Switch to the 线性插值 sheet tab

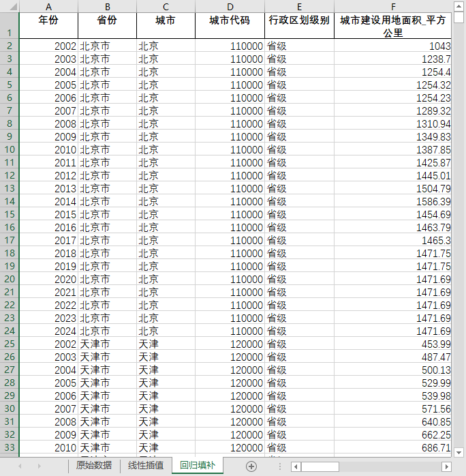click(146, 465)
